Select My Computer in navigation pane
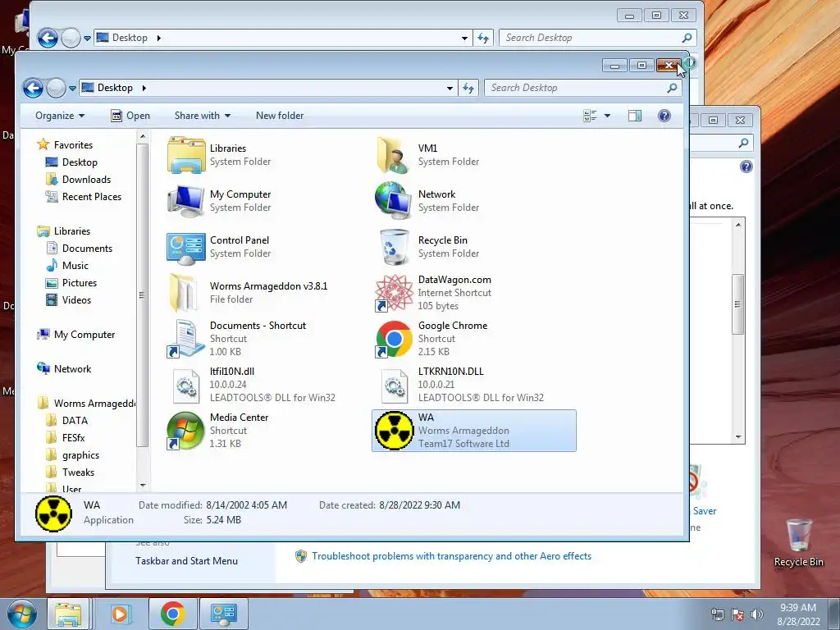The height and width of the screenshot is (630, 840). click(x=75, y=335)
